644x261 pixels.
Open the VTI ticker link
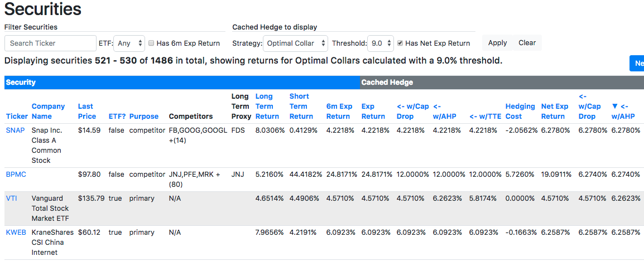pyautogui.click(x=12, y=198)
